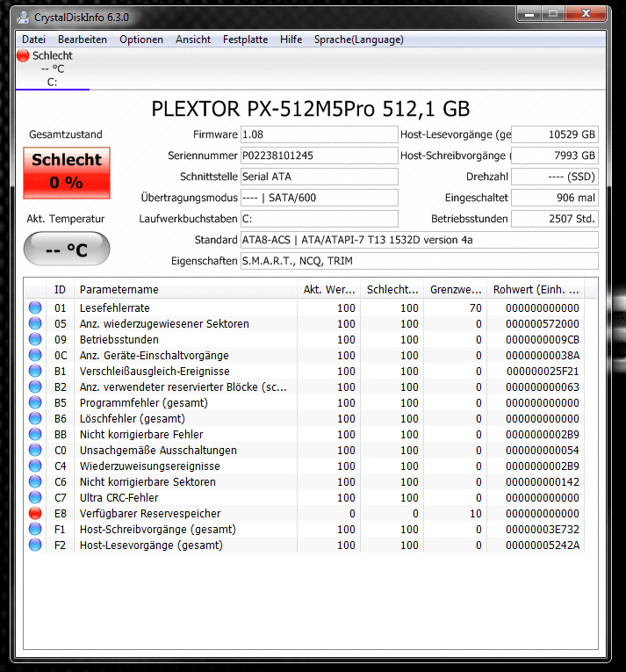Select the Verschleißausgleich-Ereignisse row
626x672 pixels.
coord(304,372)
